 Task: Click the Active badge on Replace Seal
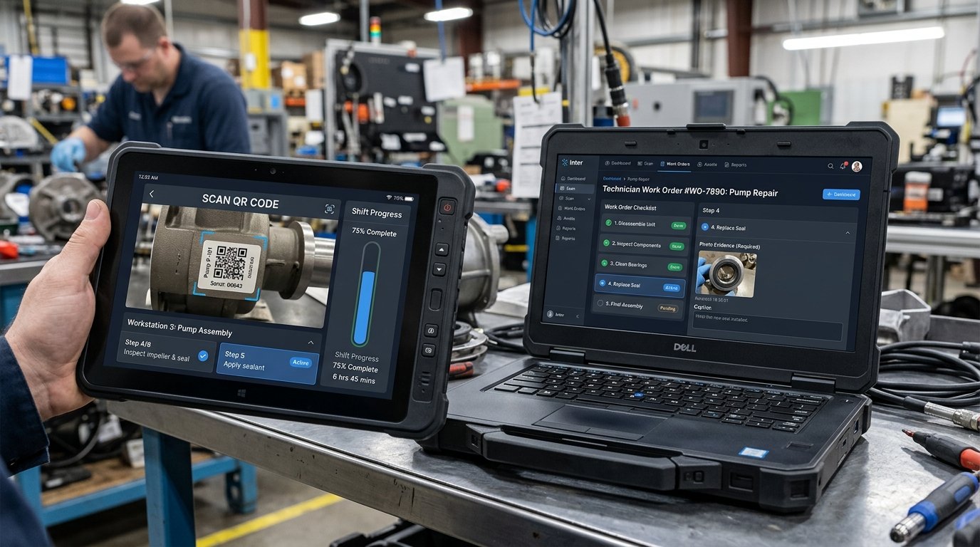click(671, 288)
